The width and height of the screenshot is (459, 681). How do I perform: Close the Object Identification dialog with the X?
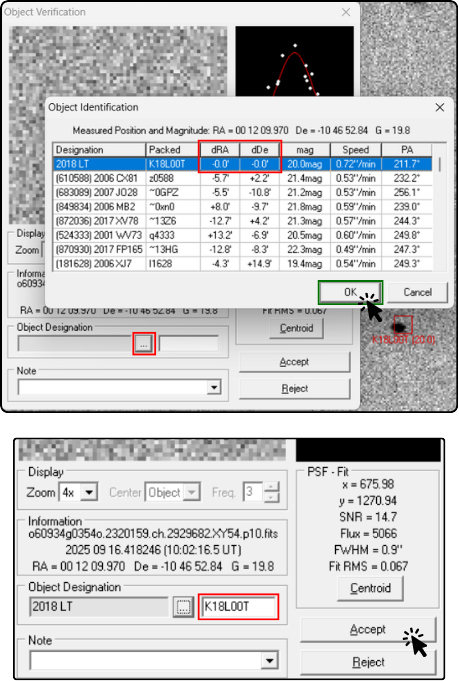pyautogui.click(x=439, y=107)
